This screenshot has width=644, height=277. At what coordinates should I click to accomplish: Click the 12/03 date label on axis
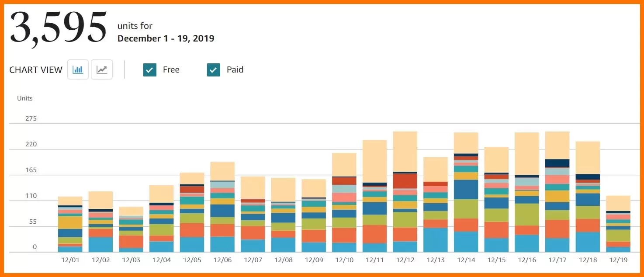(x=131, y=260)
